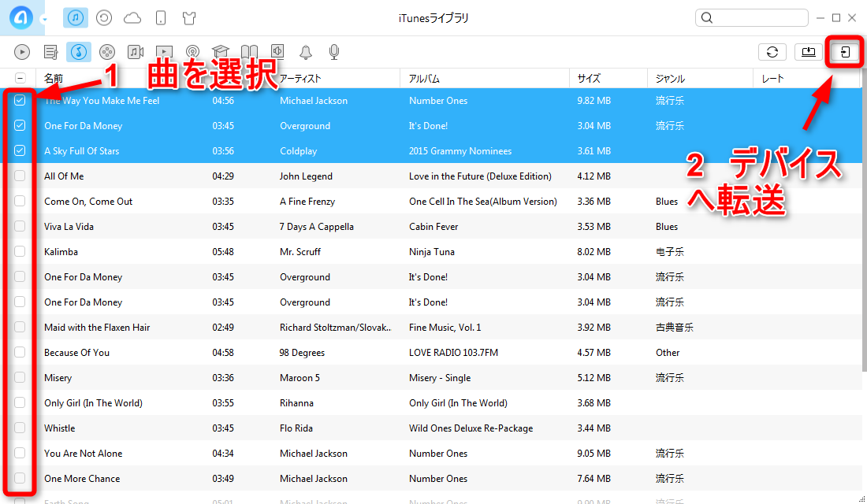Click the album Ninja Tuna
867x504 pixels.
[x=432, y=252]
